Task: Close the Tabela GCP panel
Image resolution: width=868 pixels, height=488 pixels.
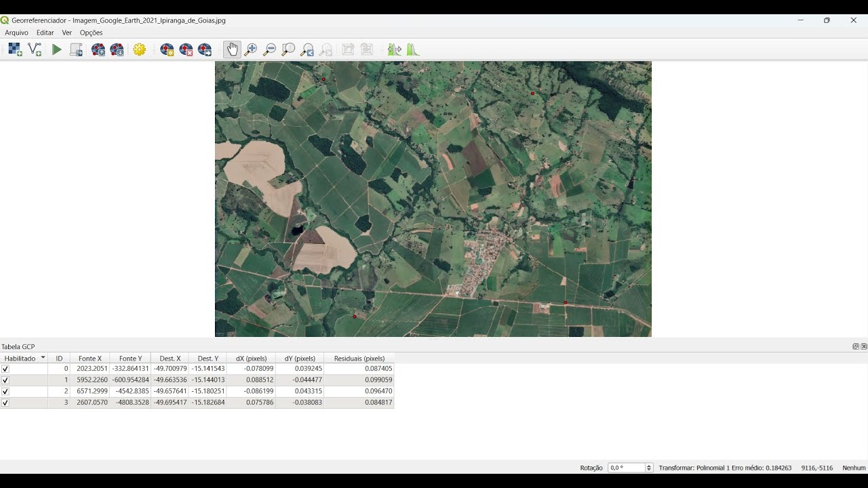Action: 864,346
